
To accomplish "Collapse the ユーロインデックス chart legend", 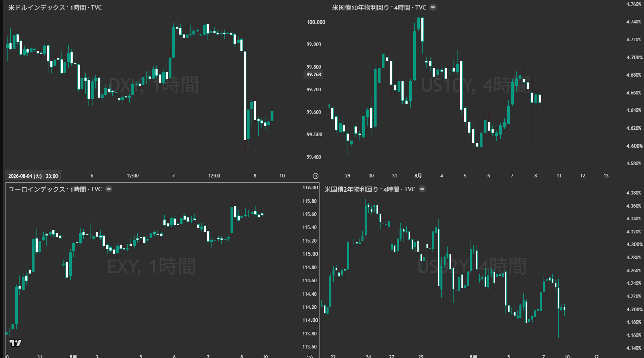I will pos(109,189).
